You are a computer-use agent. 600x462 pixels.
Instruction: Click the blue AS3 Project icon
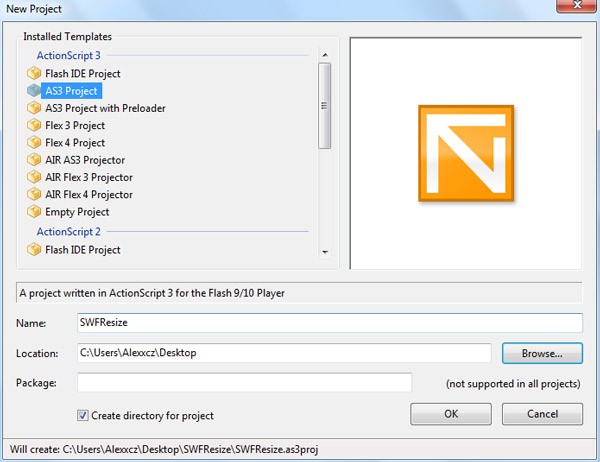[x=34, y=91]
